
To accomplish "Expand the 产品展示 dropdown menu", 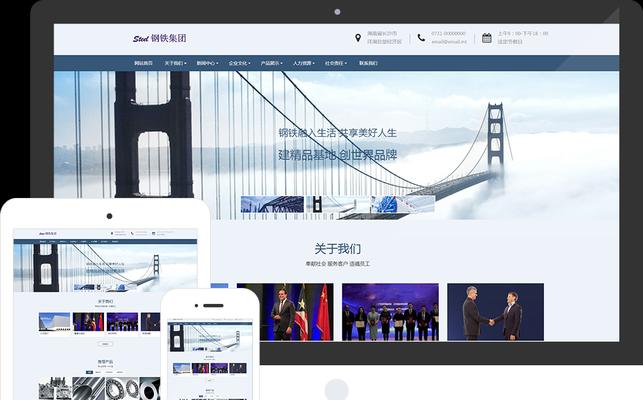I will pyautogui.click(x=271, y=63).
